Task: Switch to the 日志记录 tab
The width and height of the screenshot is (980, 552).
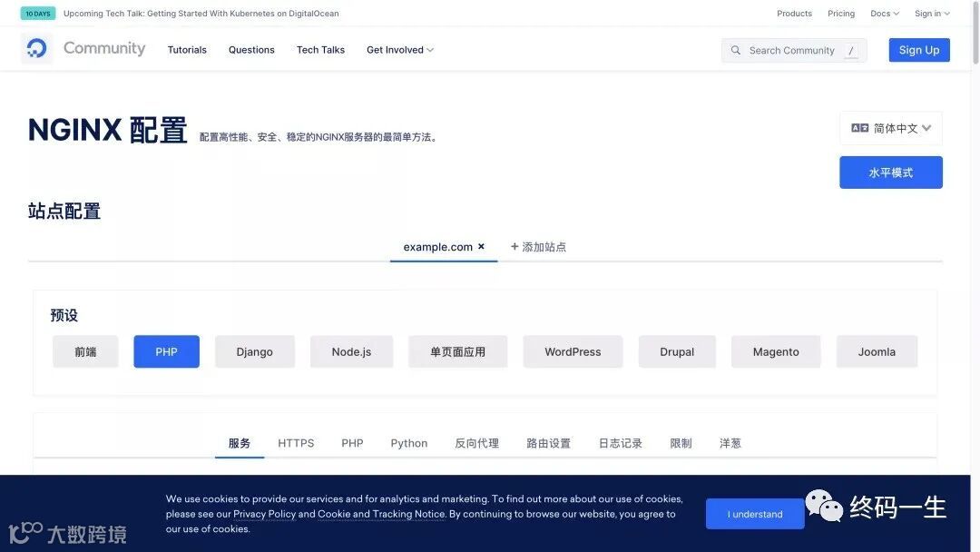Action: tap(620, 443)
